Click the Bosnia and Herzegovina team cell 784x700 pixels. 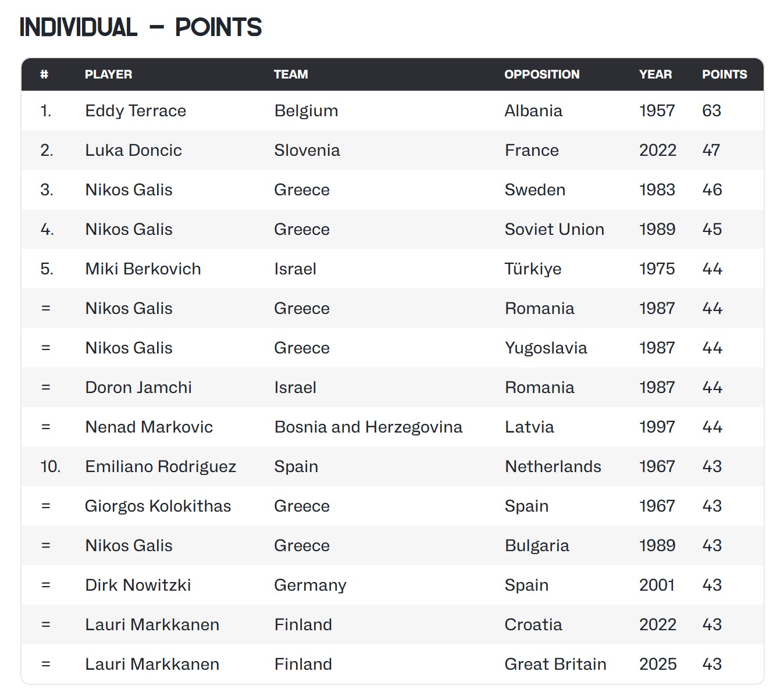(x=368, y=427)
